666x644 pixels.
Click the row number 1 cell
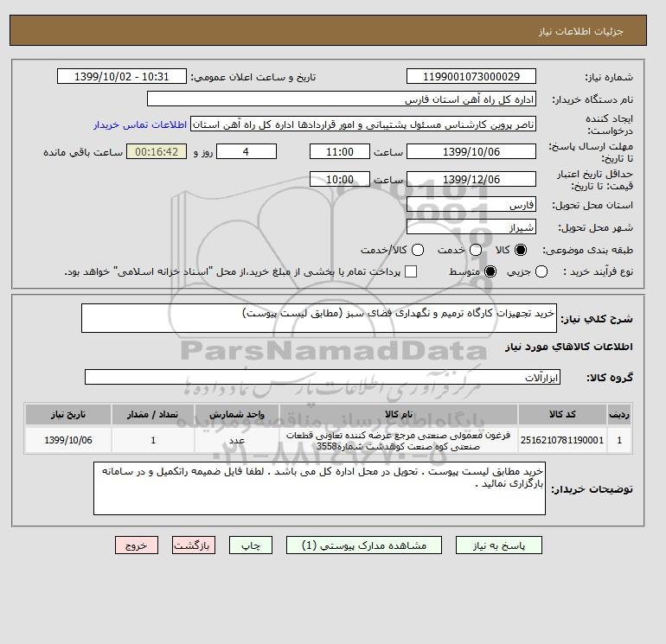point(619,440)
